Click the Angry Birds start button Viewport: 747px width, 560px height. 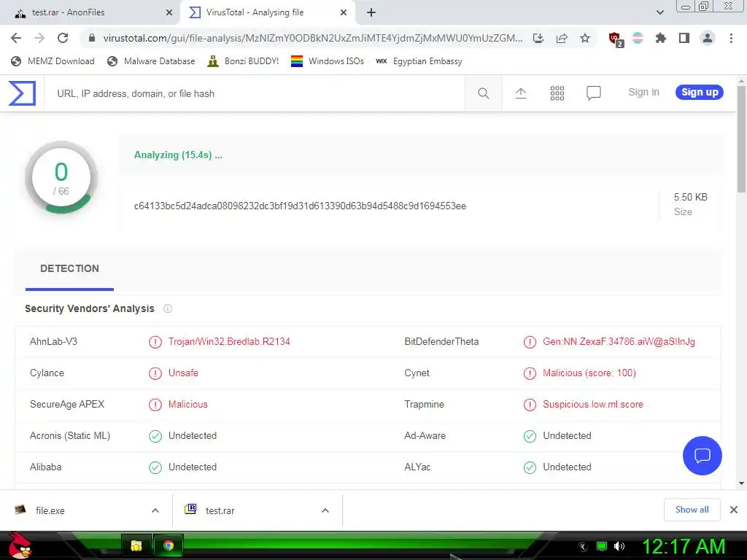pyautogui.click(x=20, y=545)
